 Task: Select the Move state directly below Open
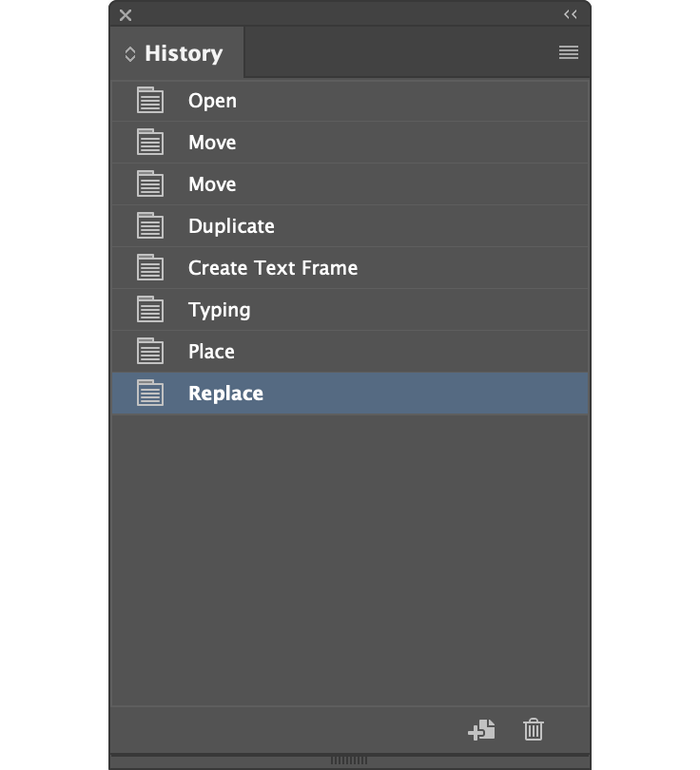point(212,143)
